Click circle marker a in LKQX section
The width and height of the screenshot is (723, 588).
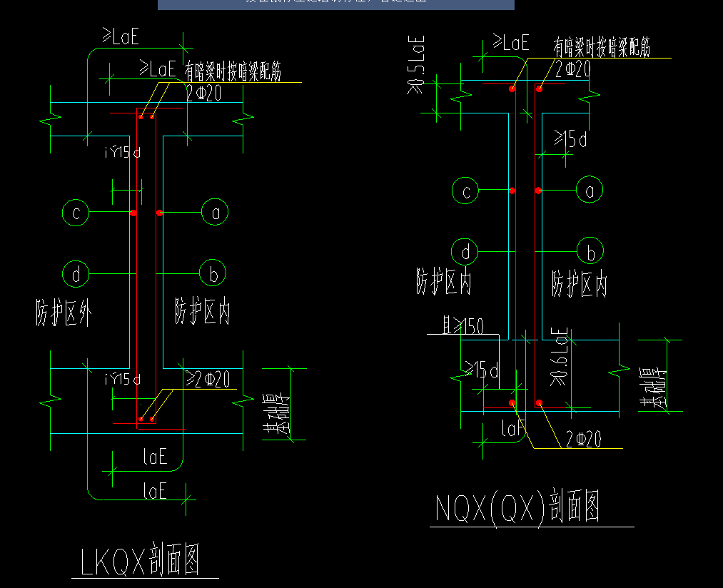215,212
